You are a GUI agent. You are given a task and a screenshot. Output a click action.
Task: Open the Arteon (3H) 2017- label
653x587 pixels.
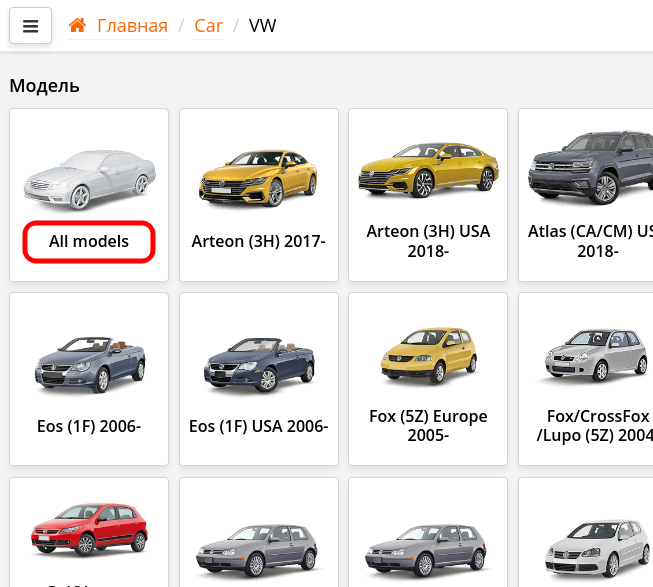coord(259,241)
